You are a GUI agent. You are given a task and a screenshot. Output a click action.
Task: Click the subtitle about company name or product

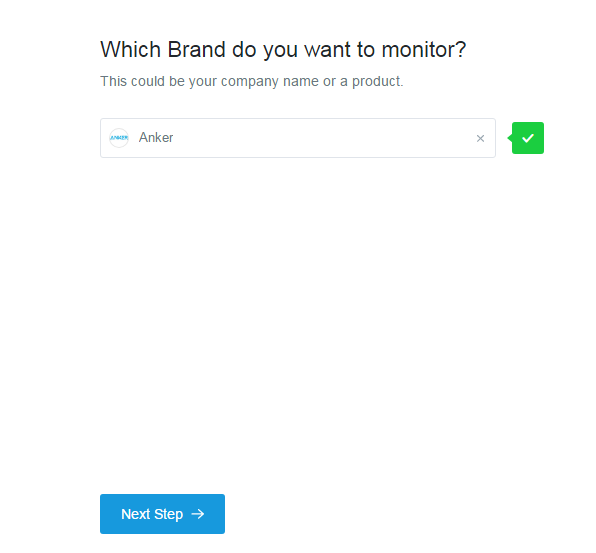tap(252, 81)
